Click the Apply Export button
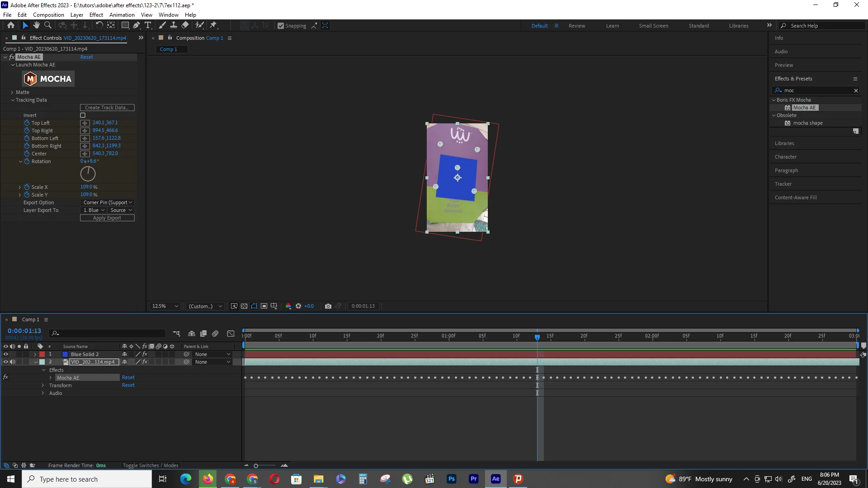This screenshot has height=488, width=868. (107, 218)
